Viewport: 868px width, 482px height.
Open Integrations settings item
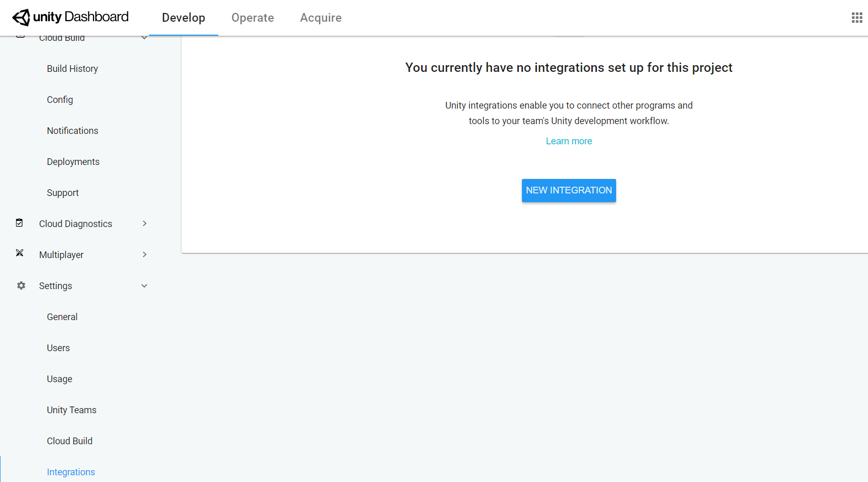coord(71,472)
